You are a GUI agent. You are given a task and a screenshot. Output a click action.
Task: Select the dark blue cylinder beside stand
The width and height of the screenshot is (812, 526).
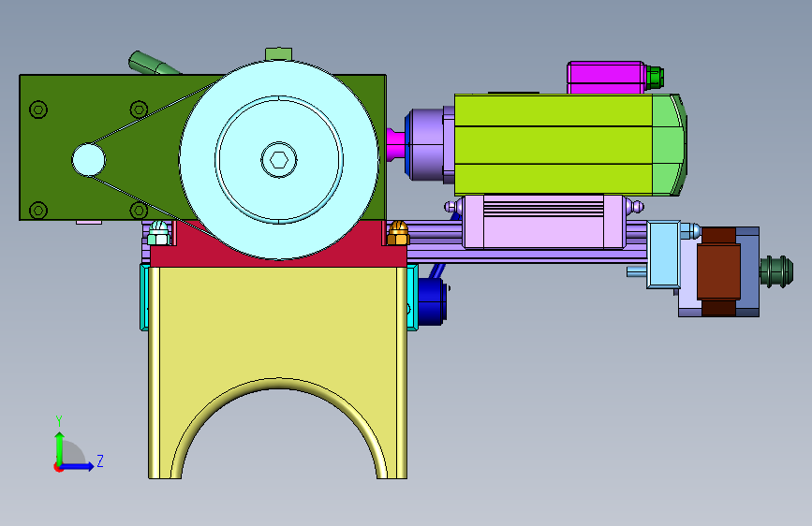(432, 301)
